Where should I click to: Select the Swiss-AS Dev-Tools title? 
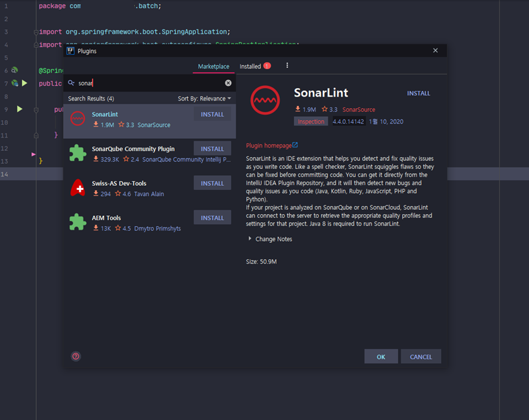click(x=119, y=183)
